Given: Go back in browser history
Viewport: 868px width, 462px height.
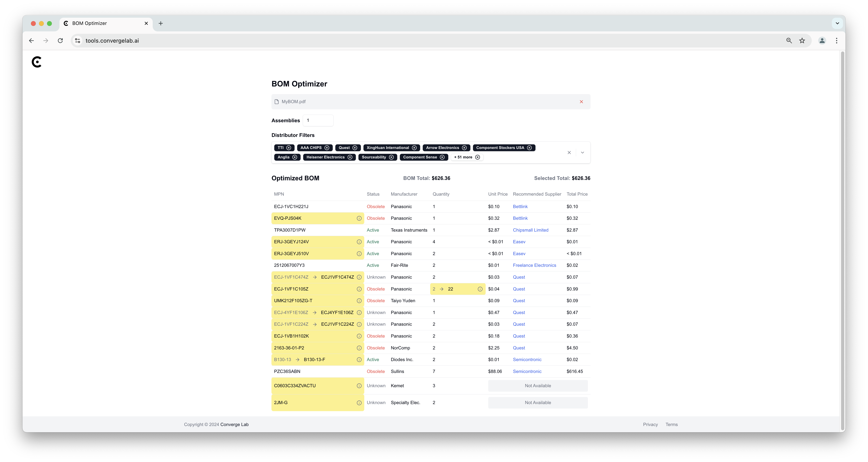Looking at the screenshot, I should click(31, 40).
